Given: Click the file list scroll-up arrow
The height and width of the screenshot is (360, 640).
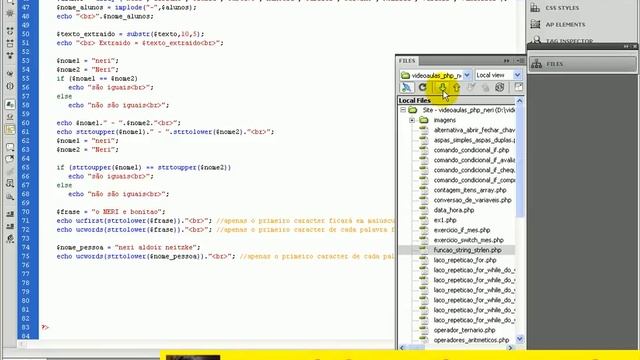Looking at the screenshot, I should (x=520, y=101).
